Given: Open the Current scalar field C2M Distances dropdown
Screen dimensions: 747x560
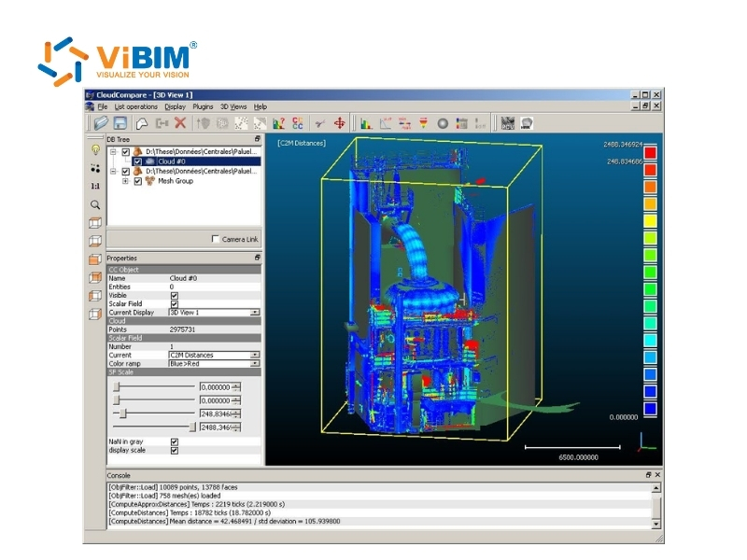Looking at the screenshot, I should (254, 355).
